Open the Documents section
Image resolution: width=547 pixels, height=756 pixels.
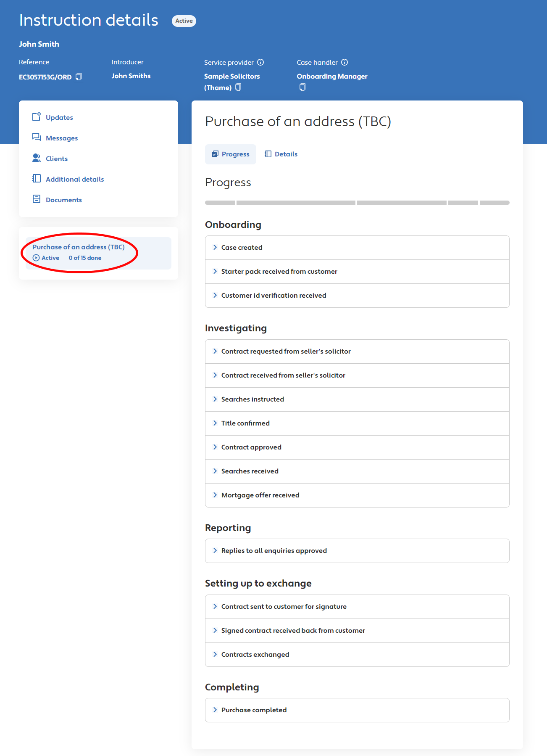(x=64, y=200)
